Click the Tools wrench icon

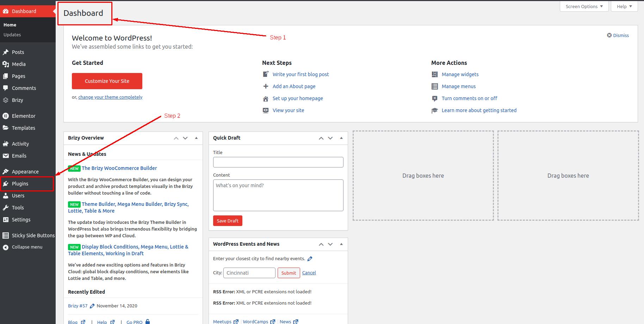coord(6,208)
